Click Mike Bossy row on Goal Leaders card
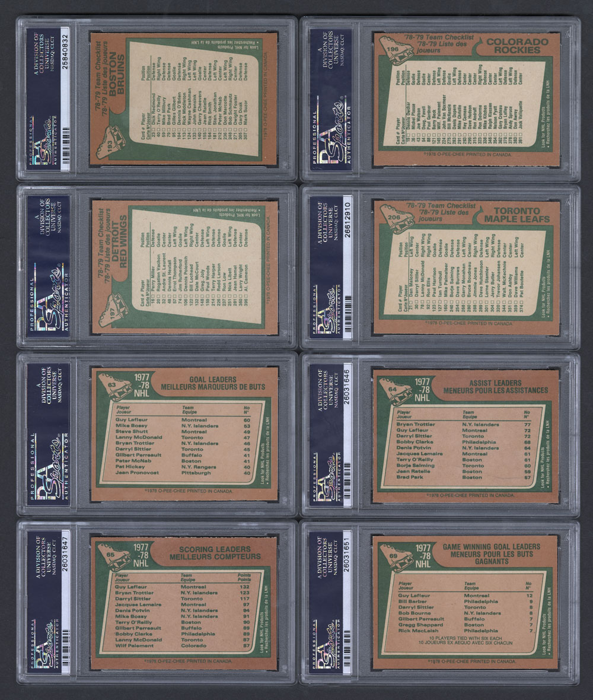Screen dimensions: 593x700 (x=183, y=426)
